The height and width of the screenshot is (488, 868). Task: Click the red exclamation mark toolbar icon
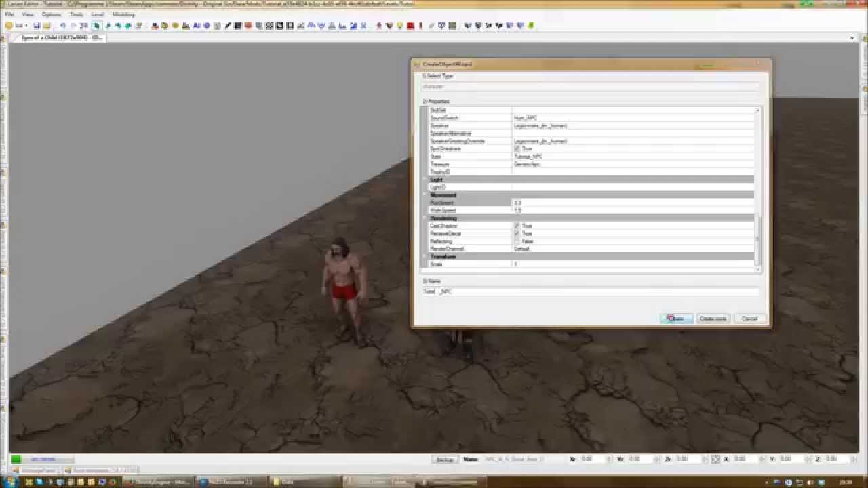[420, 26]
